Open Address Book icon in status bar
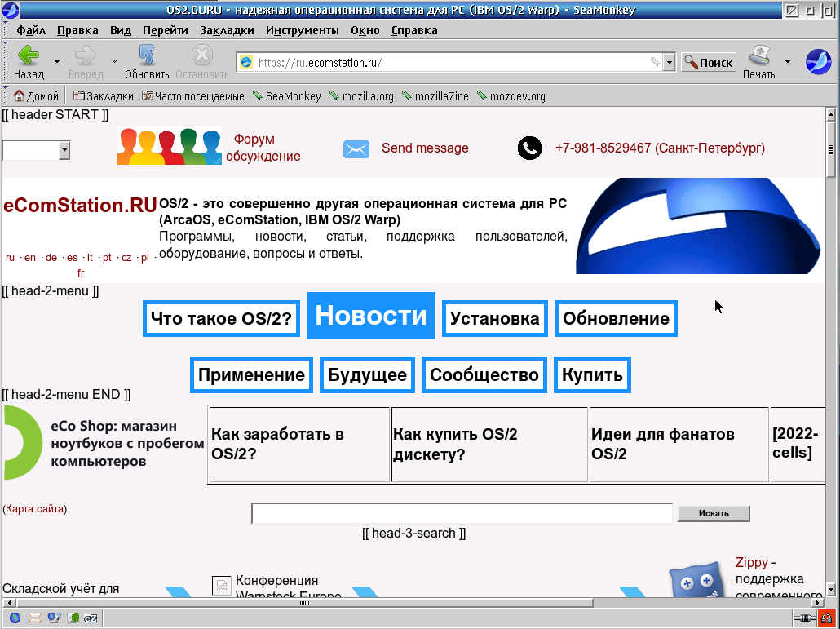The image size is (840, 629). [x=73, y=618]
